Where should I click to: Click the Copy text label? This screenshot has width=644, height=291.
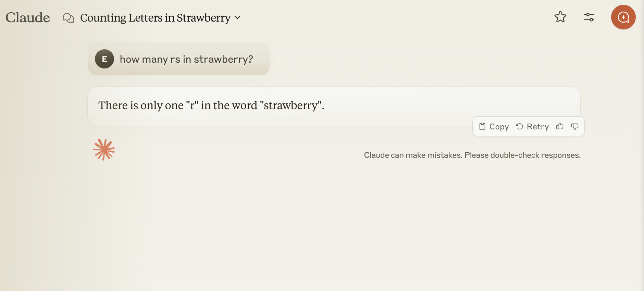pyautogui.click(x=499, y=127)
